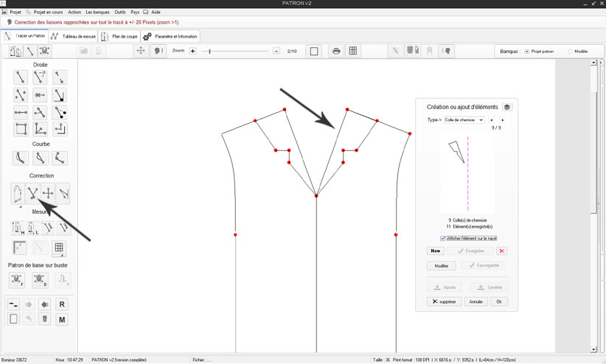Toggle the 'Afficher l'élément sur le tracé' checkbox
Screen dimensions: 606x364
coord(443,238)
